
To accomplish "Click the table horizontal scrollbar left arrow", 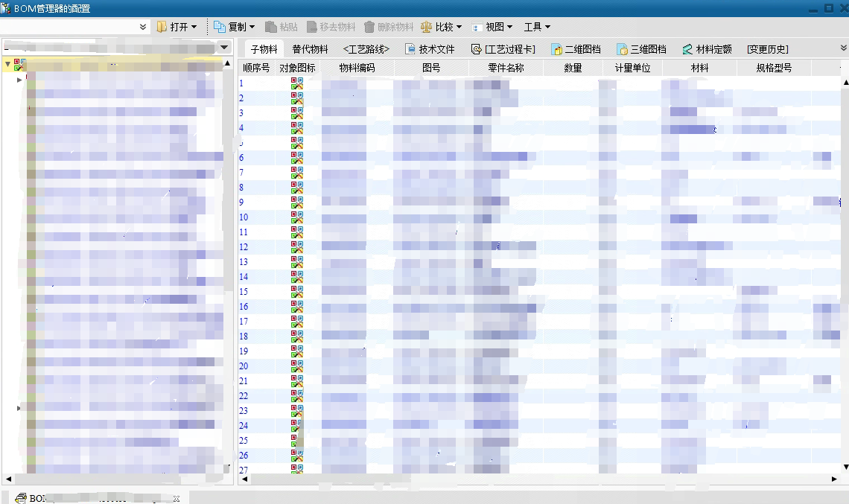I will coord(245,479).
